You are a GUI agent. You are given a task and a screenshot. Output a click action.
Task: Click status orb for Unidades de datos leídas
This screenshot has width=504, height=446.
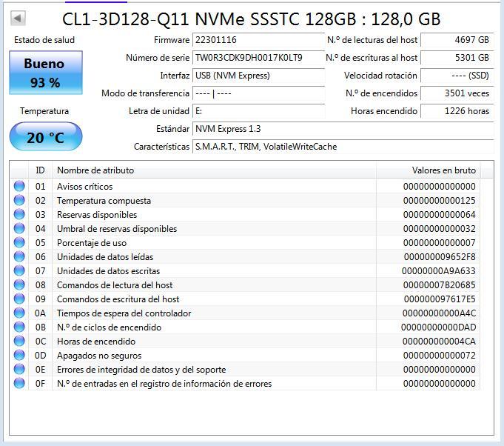tap(19, 257)
